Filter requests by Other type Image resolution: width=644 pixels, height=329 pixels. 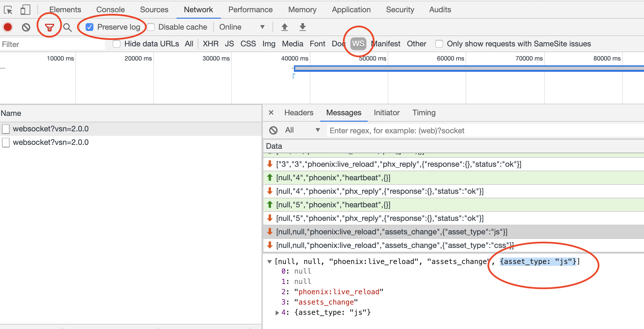(416, 44)
